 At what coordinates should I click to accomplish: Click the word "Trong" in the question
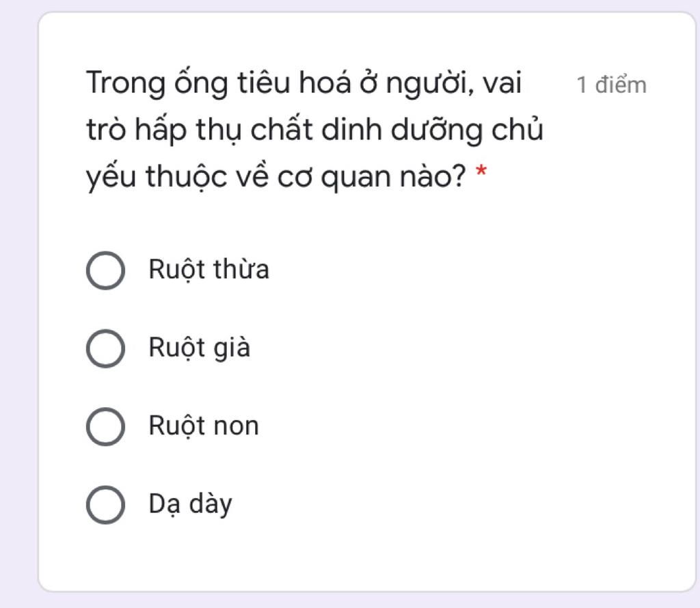click(x=126, y=85)
